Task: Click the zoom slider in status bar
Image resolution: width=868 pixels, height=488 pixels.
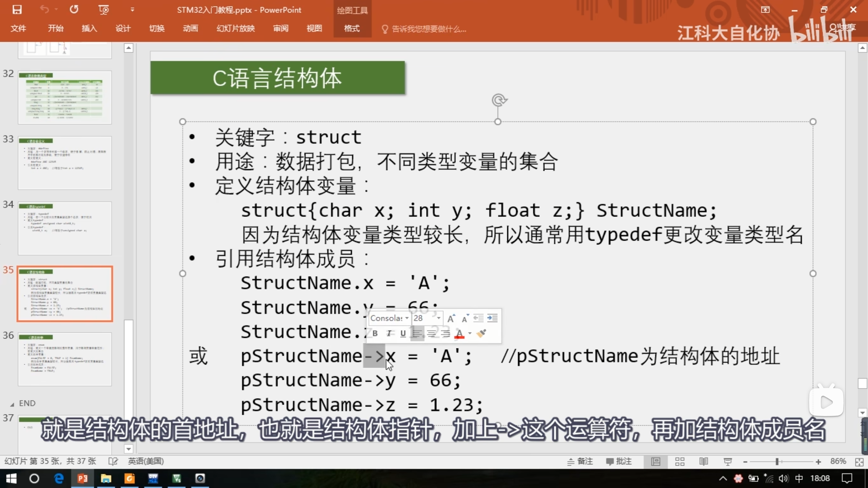Action: tap(777, 462)
